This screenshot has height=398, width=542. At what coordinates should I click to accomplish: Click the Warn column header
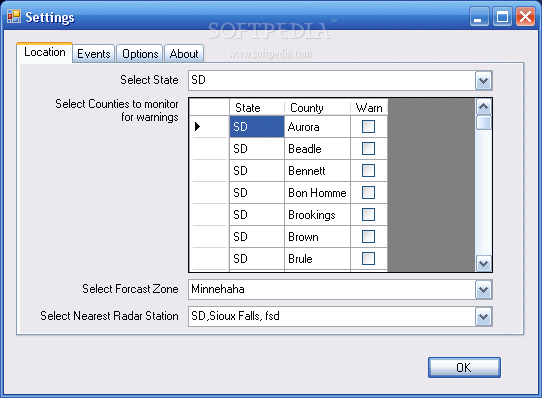click(369, 108)
